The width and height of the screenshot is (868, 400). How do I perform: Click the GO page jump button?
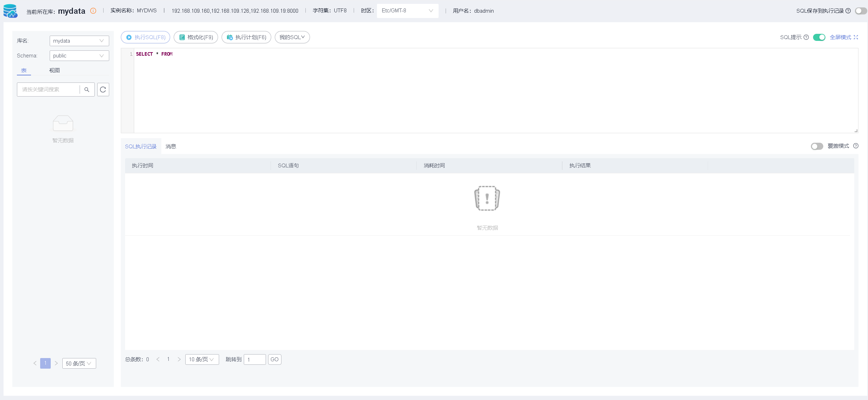[274, 359]
